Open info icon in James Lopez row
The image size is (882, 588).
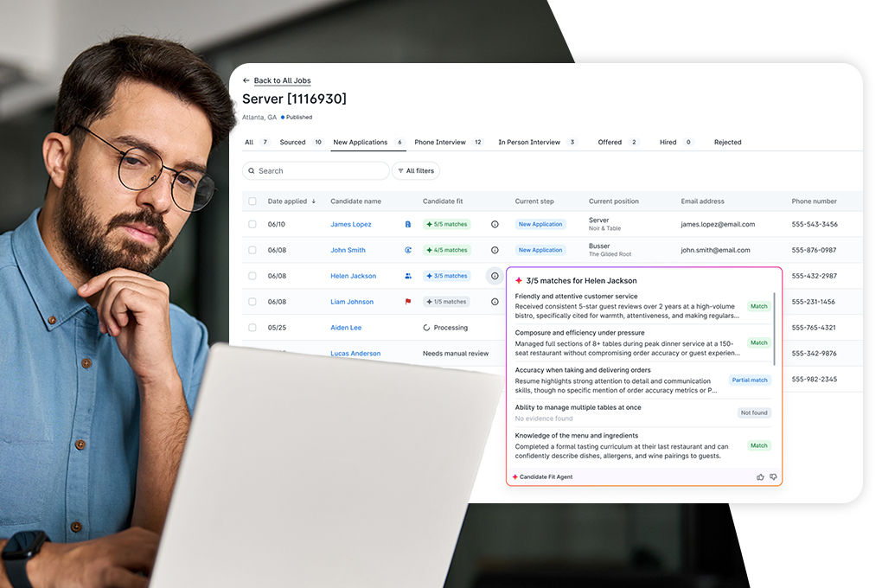[495, 225]
